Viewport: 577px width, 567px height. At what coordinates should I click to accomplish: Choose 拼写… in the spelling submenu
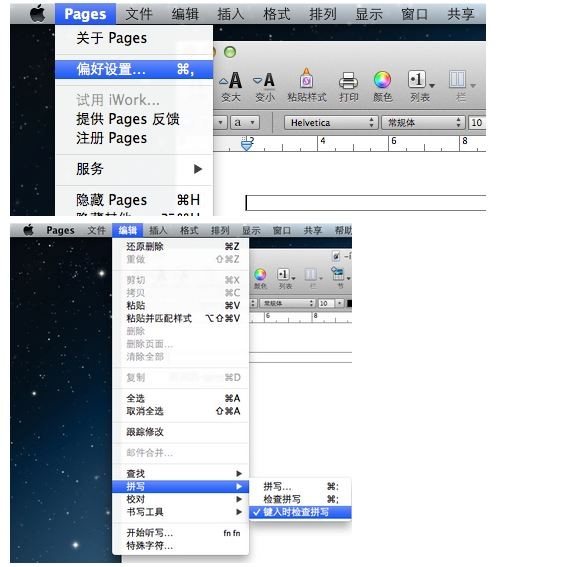pos(300,486)
